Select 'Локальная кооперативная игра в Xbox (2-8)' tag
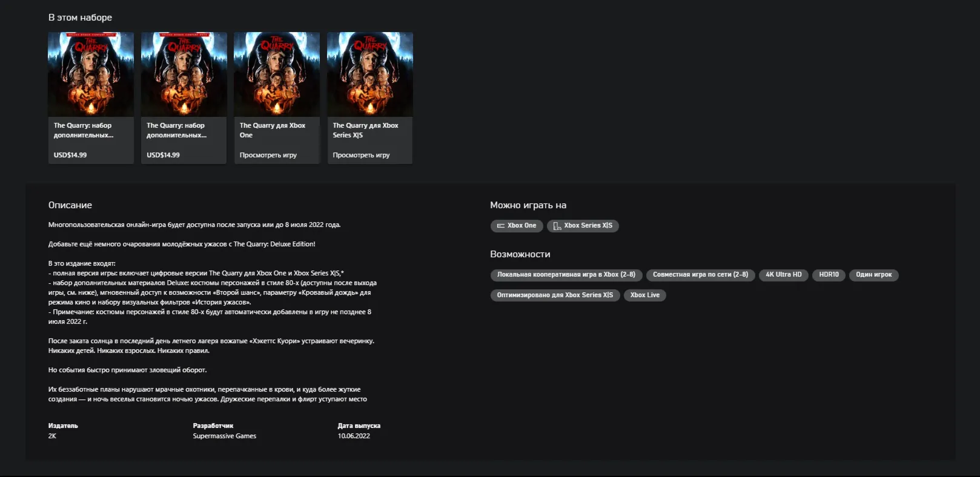 [x=566, y=275]
